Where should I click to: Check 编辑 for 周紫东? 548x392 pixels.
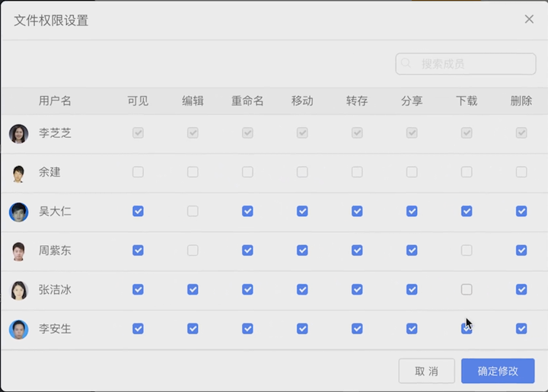coord(193,250)
